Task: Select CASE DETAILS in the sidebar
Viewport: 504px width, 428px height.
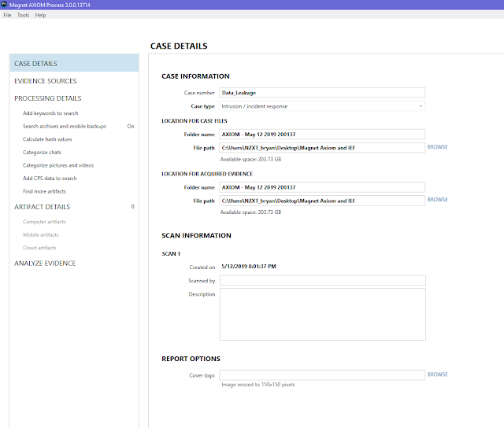Action: pos(74,63)
